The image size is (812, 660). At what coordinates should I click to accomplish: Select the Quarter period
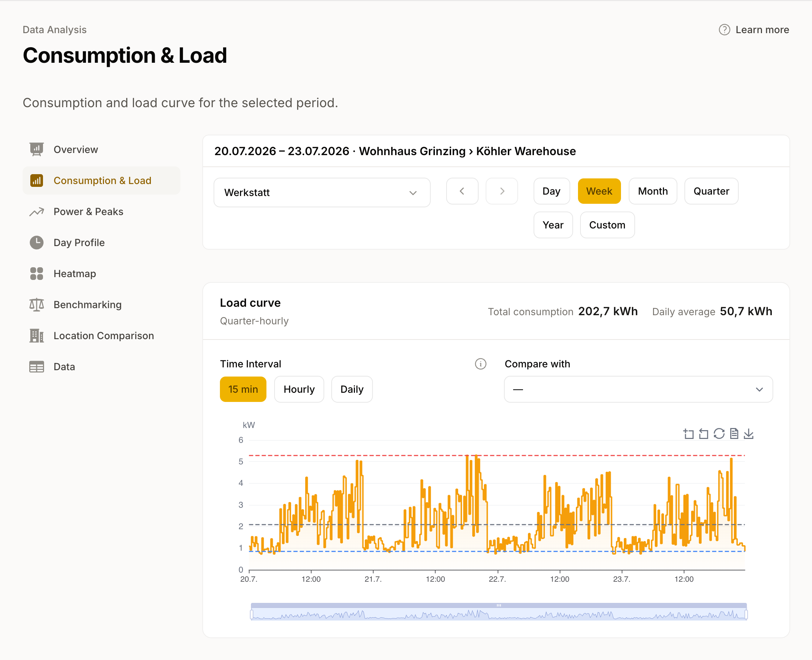tap(711, 191)
